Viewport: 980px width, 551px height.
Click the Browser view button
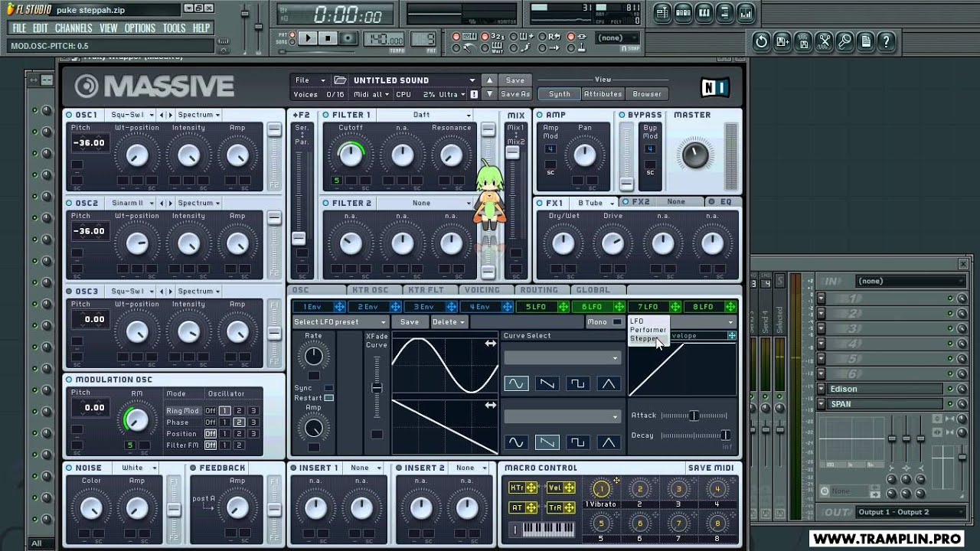pos(647,94)
